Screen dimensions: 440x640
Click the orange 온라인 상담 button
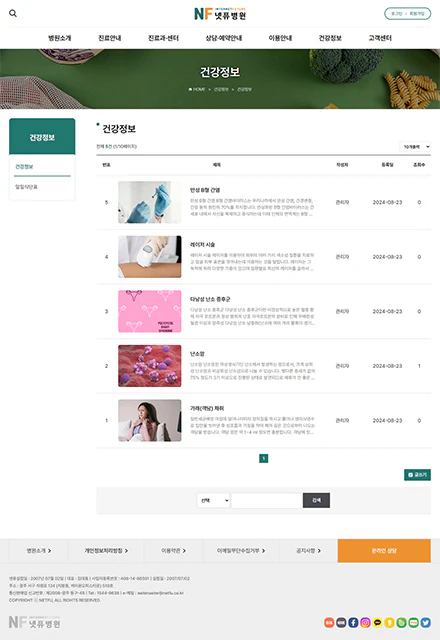point(384,551)
